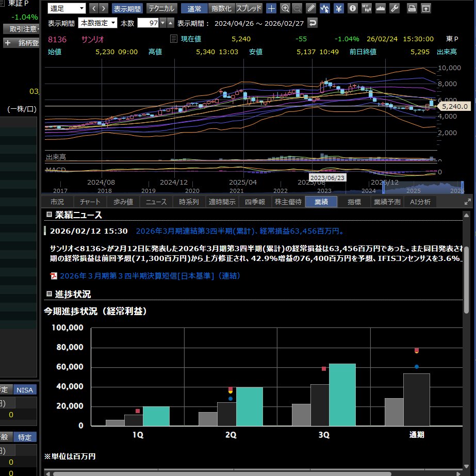Open the MY chart settings icon
The width and height of the screenshot is (476, 476).
tap(366, 8)
